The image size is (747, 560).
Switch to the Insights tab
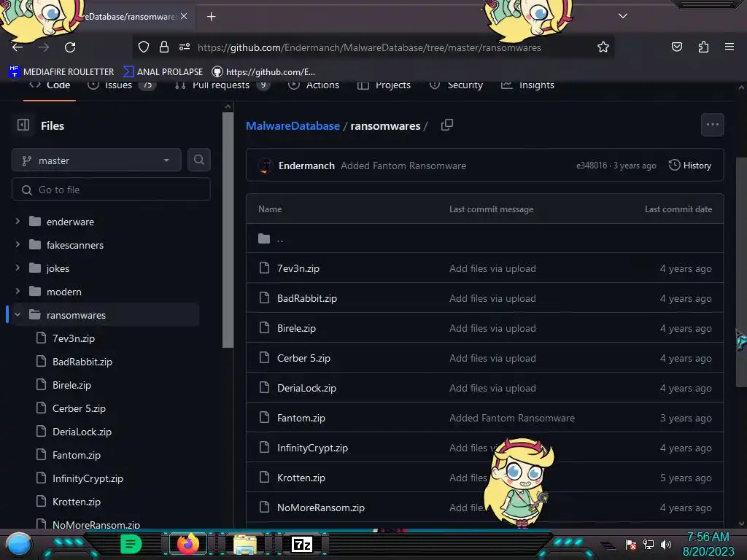click(x=527, y=85)
